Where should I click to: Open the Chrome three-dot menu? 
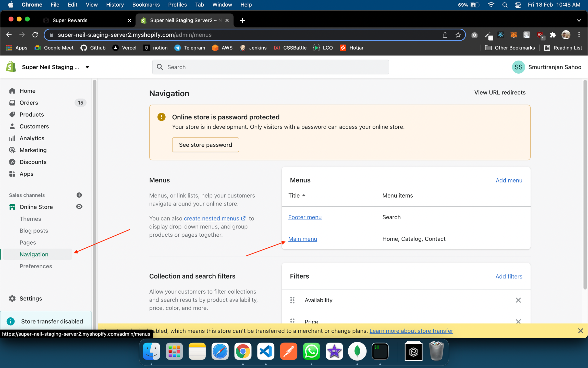pos(579,35)
